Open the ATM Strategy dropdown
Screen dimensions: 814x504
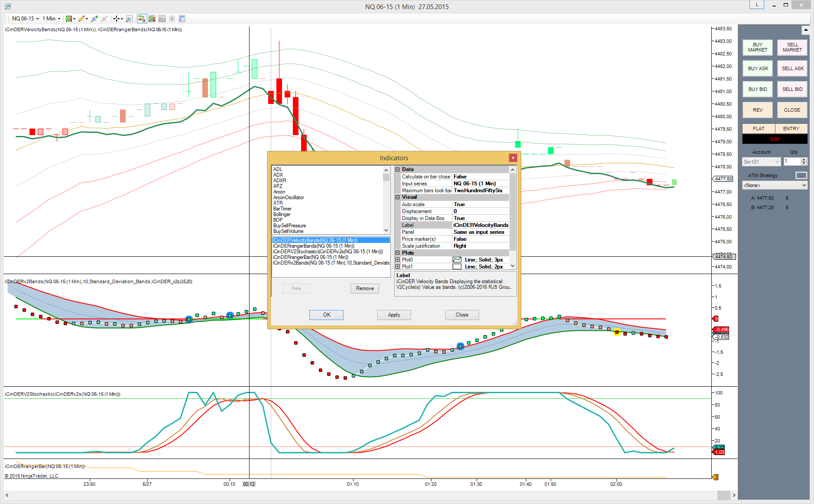coord(775,185)
